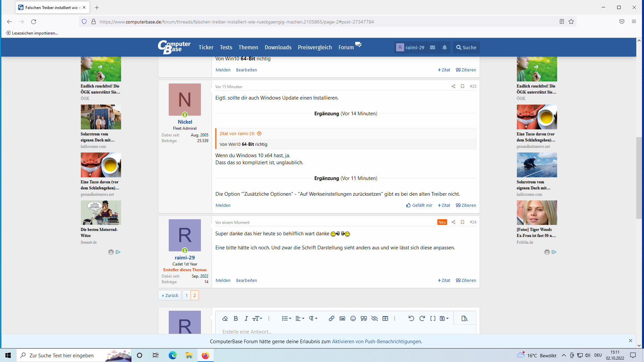Click Aktivieren von Push-Benachrichtigungen link
The width and height of the screenshot is (644, 362).
[376, 342]
